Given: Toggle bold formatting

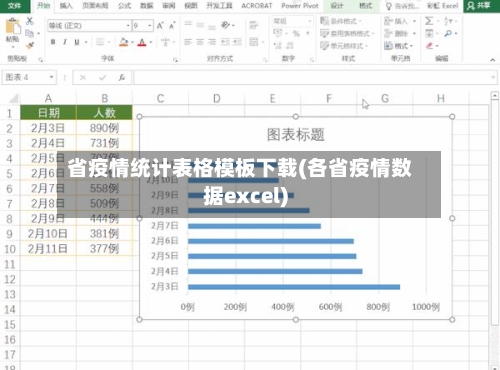Looking at the screenshot, I should tap(53, 42).
